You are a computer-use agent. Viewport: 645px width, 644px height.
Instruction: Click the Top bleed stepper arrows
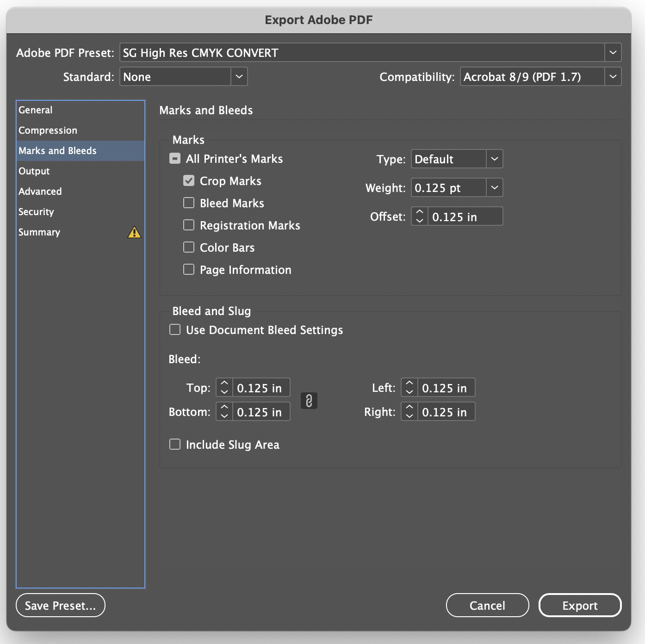point(224,388)
